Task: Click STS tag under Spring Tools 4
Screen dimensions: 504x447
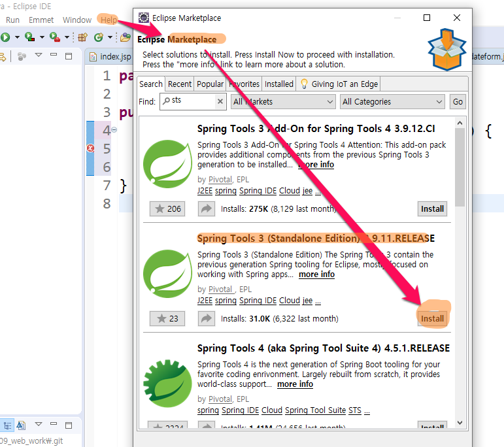Action: 355,410
